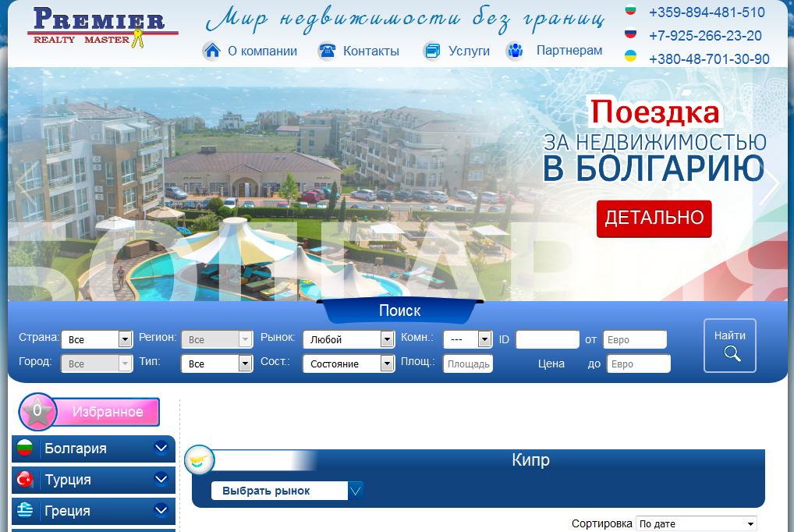The width and height of the screenshot is (794, 532).
Task: Click the Bulgarian flag next to +359 phone
Action: click(630, 10)
